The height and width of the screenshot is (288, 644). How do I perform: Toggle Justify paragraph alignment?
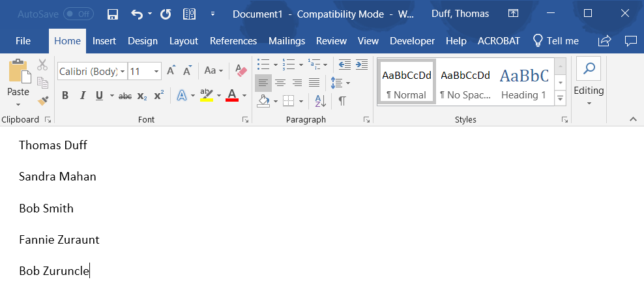pos(314,83)
